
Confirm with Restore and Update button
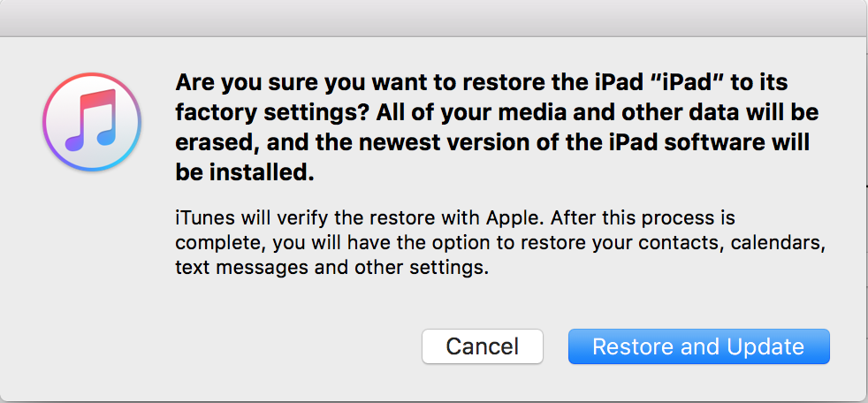(x=698, y=346)
